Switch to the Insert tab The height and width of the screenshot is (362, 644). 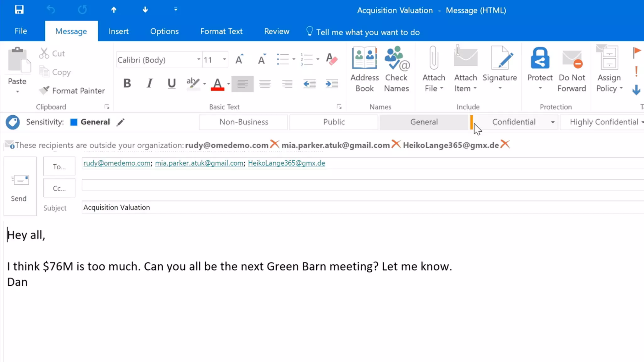coord(119,31)
